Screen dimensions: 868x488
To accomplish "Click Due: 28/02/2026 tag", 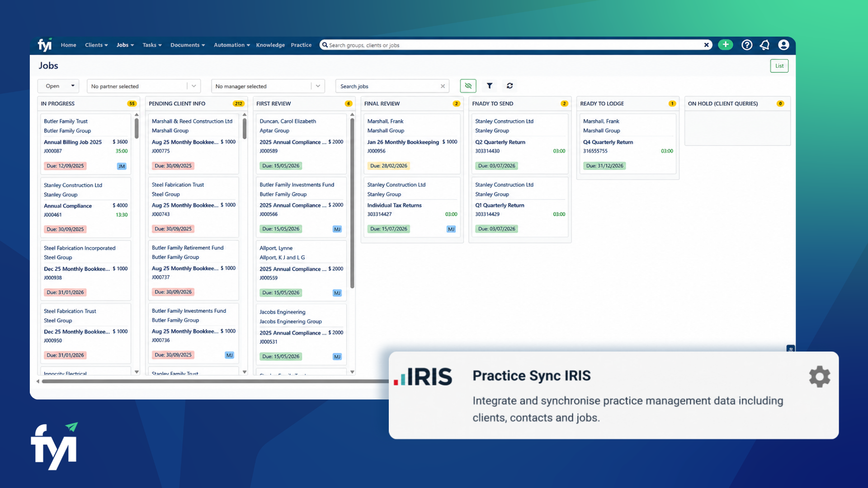I will 389,166.
